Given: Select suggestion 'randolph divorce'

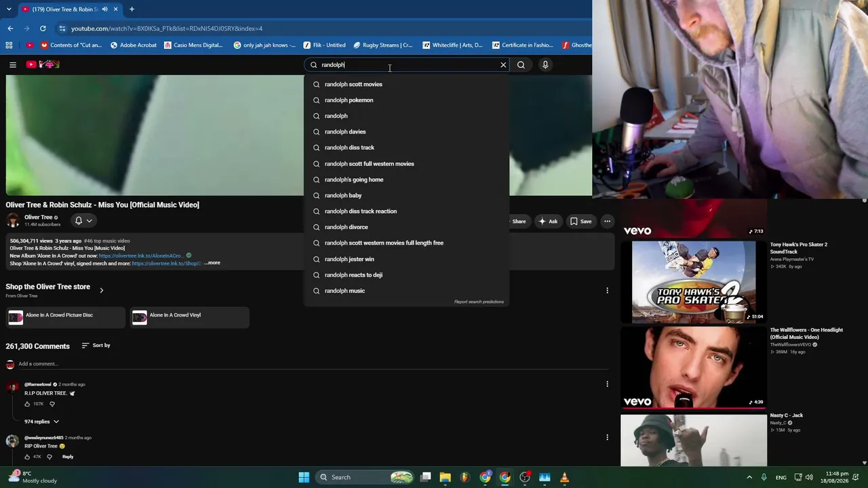Looking at the screenshot, I should click(407, 227).
